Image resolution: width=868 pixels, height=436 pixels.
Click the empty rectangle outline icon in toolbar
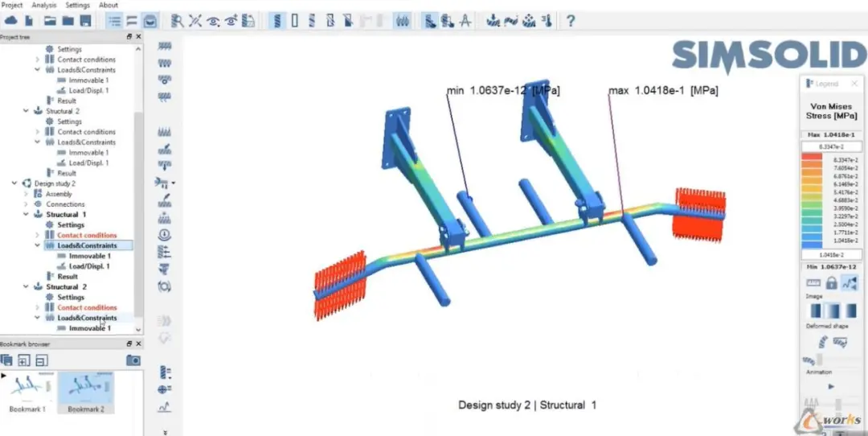(294, 21)
